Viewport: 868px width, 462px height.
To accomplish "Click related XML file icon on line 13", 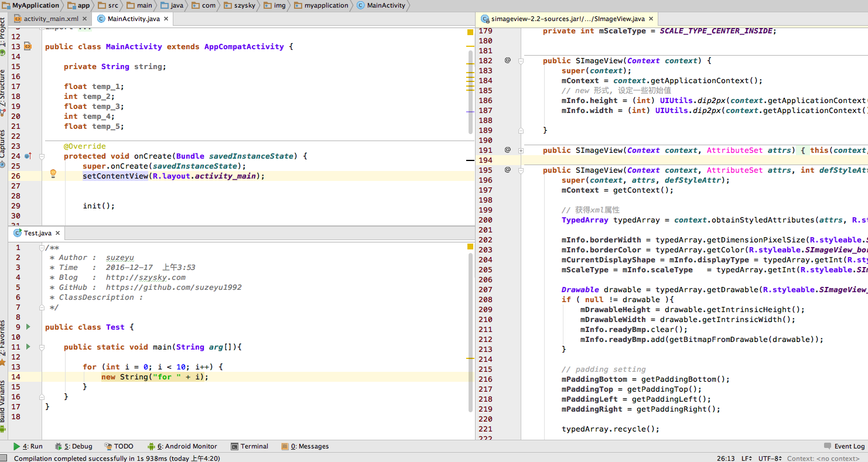I will [x=28, y=46].
